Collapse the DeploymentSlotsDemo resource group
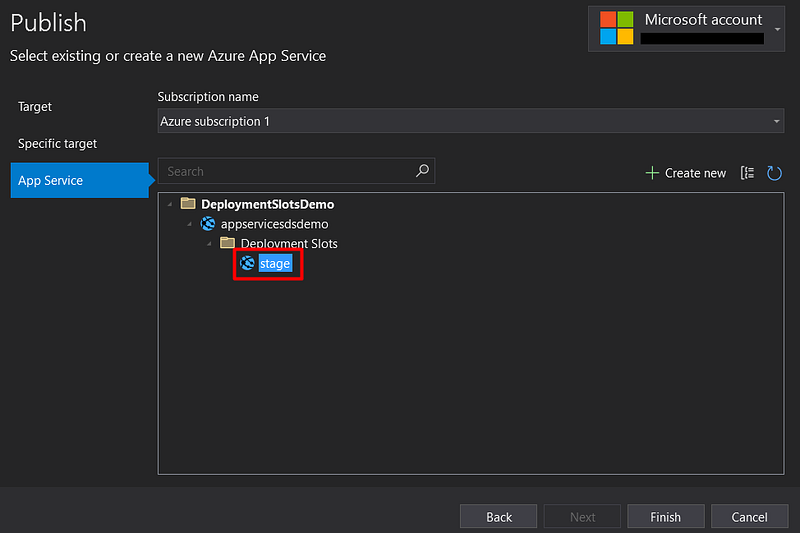800x533 pixels. coord(170,204)
